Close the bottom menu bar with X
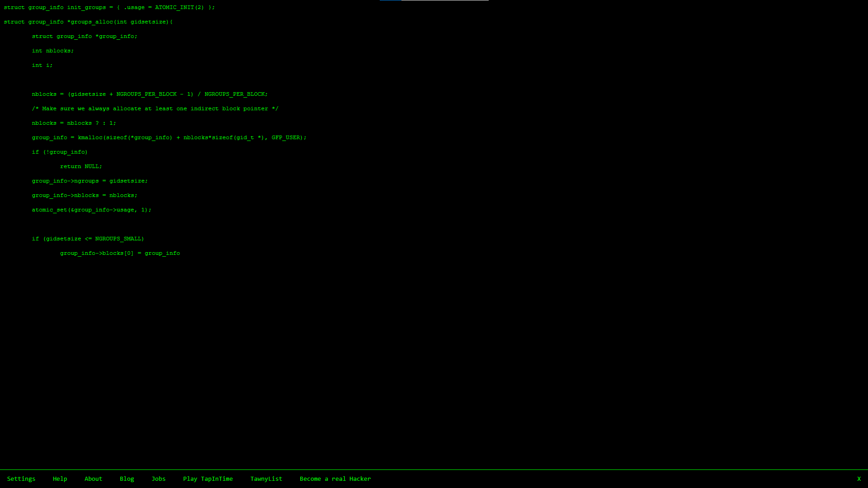 tap(859, 479)
